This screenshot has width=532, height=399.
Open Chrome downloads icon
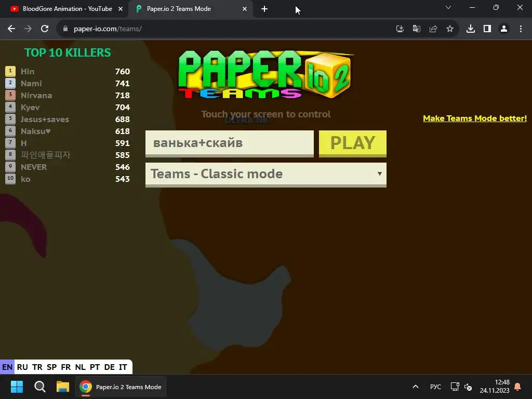(x=471, y=29)
